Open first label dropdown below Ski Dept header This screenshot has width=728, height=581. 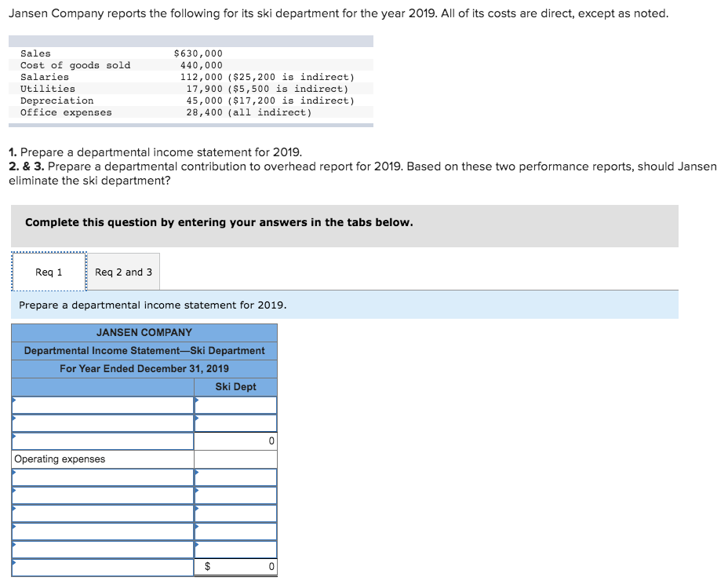(103, 405)
